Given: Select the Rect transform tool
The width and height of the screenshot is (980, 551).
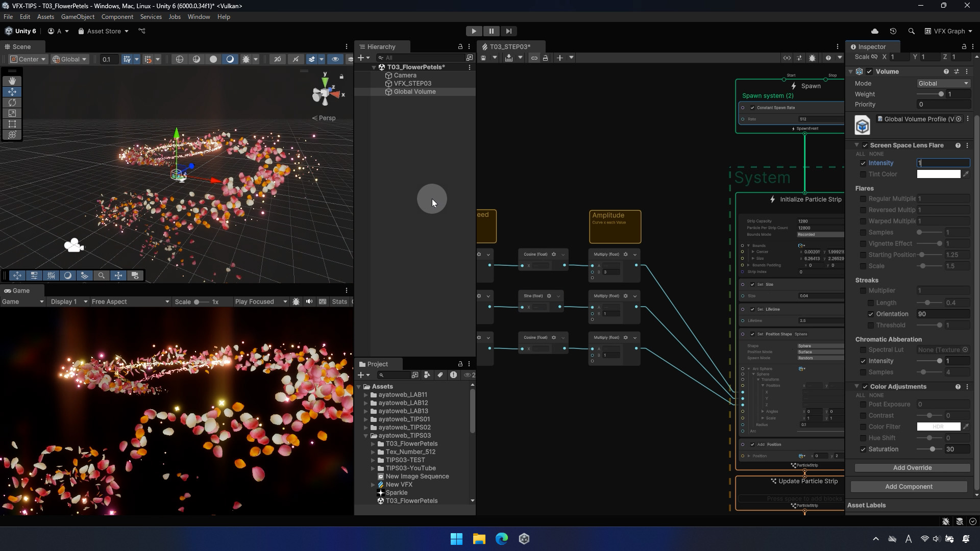Looking at the screenshot, I should [12, 124].
